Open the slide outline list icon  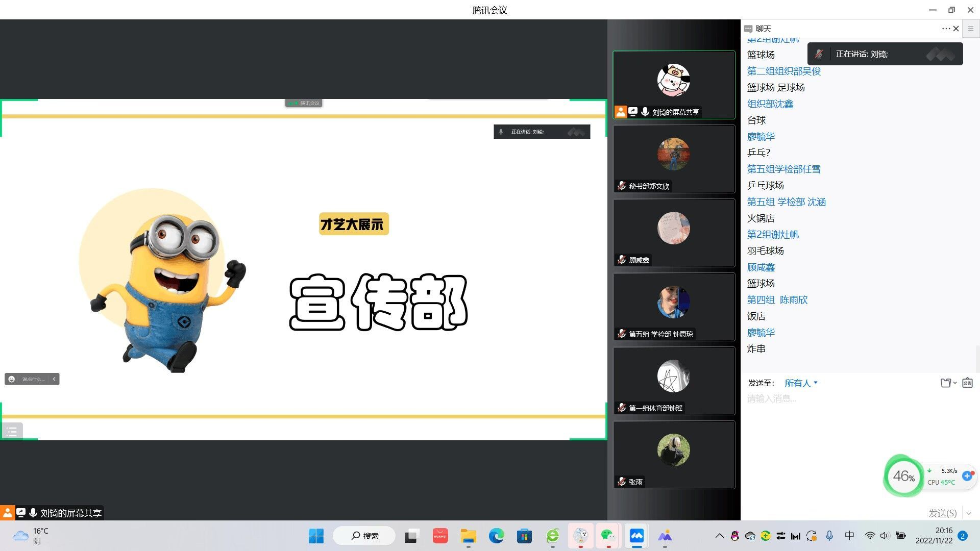(12, 432)
